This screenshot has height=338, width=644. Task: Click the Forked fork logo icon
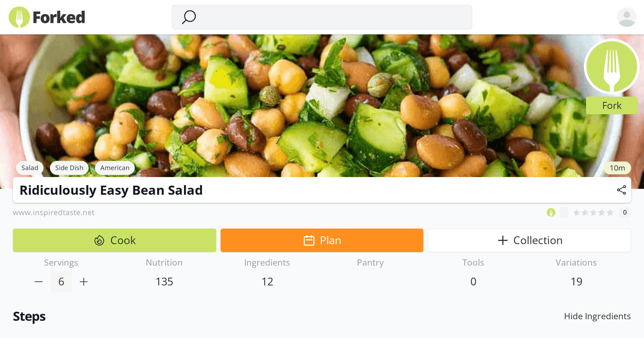pos(19,17)
